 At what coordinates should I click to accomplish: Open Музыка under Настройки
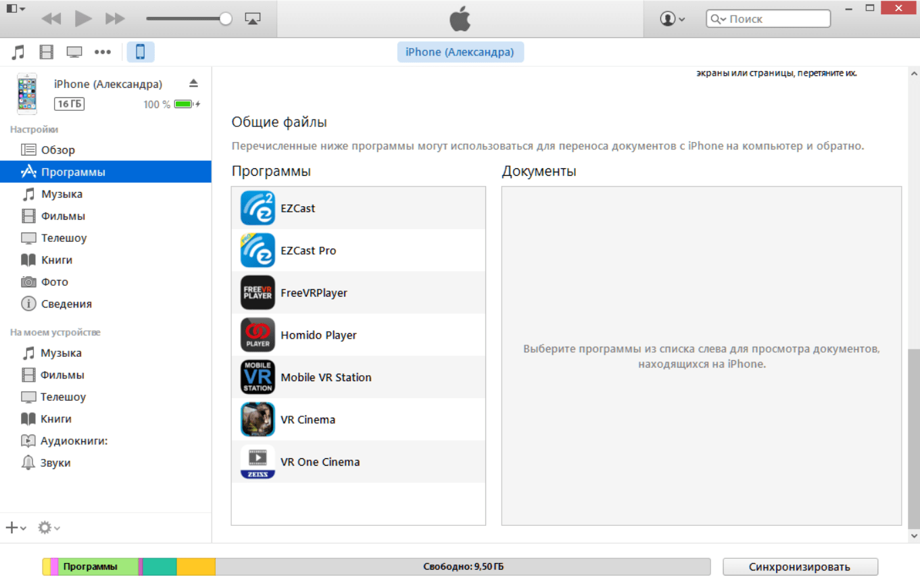pyautogui.click(x=105, y=194)
